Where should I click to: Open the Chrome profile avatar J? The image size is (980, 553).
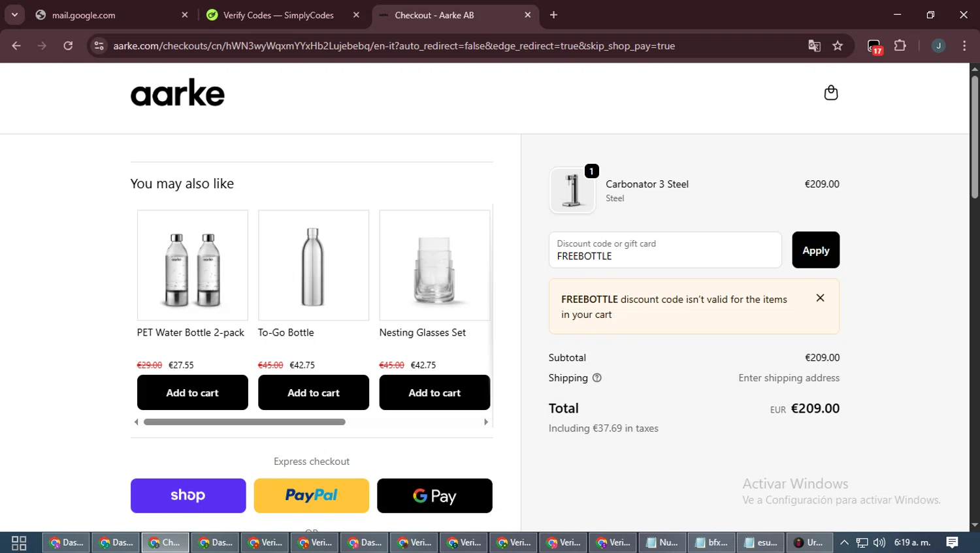click(x=938, y=46)
